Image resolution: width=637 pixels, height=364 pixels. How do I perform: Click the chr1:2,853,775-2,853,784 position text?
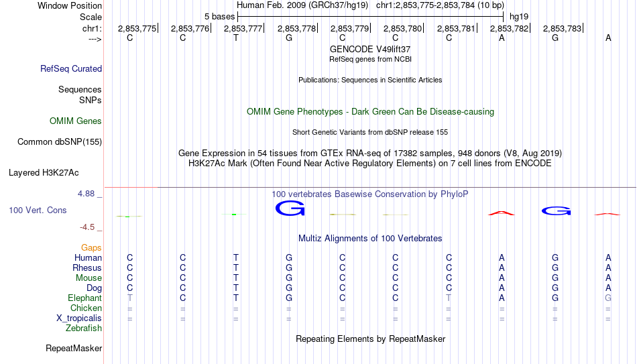pos(440,5)
